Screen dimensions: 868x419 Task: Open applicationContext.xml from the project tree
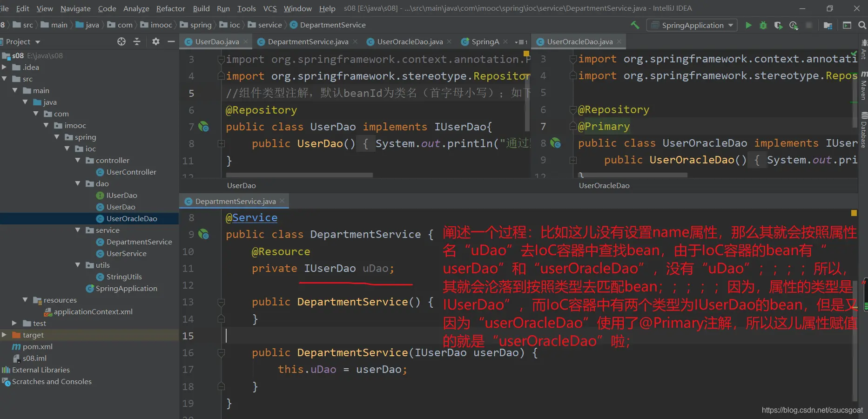(x=93, y=311)
